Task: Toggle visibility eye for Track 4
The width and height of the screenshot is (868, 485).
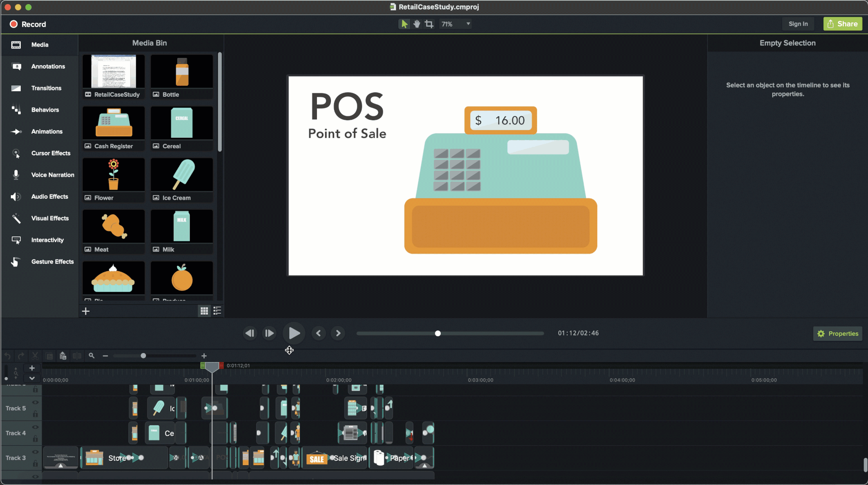Action: [x=35, y=427]
